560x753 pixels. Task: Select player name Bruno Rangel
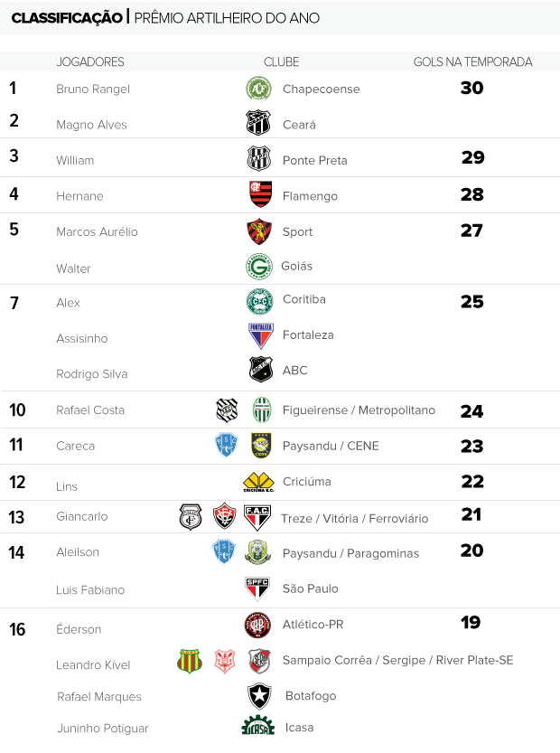pos(93,89)
